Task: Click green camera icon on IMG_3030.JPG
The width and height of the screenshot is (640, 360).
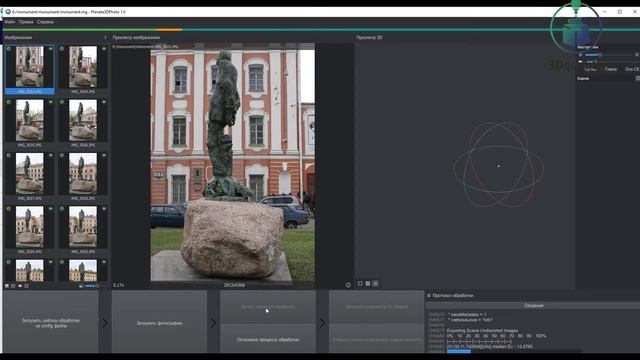Action: (x=104, y=209)
